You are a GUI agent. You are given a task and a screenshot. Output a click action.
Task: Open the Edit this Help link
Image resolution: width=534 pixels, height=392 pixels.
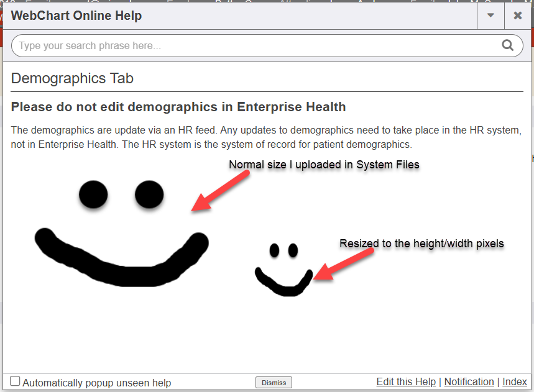pyautogui.click(x=406, y=381)
